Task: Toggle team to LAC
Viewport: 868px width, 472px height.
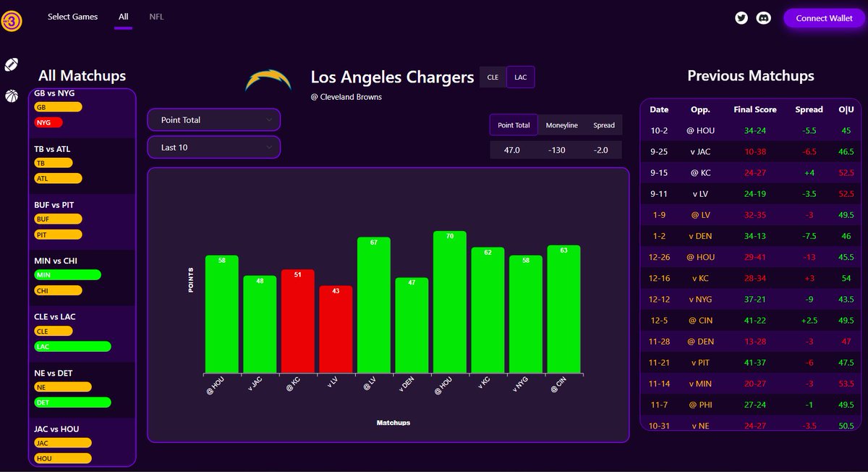Action: click(521, 77)
